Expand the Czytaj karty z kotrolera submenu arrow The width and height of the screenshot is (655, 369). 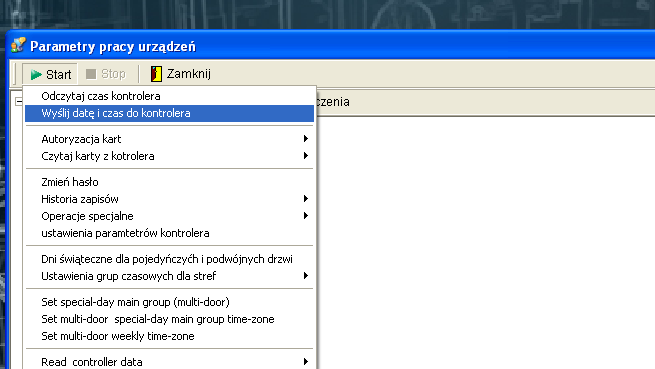306,155
